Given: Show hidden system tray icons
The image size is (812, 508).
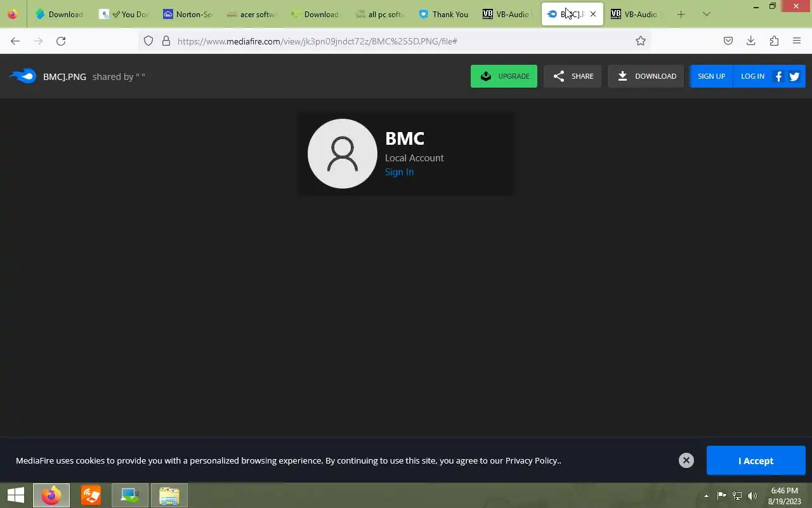Looking at the screenshot, I should tap(706, 496).
